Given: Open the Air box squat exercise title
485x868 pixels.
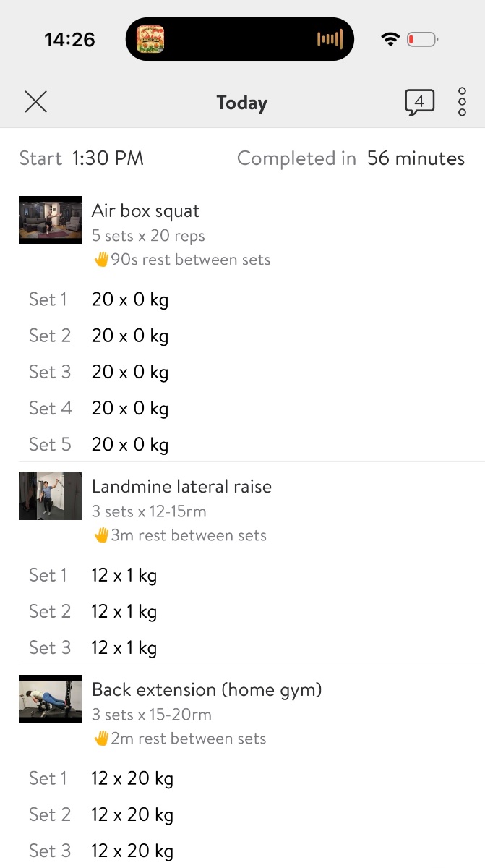Looking at the screenshot, I should click(x=145, y=211).
